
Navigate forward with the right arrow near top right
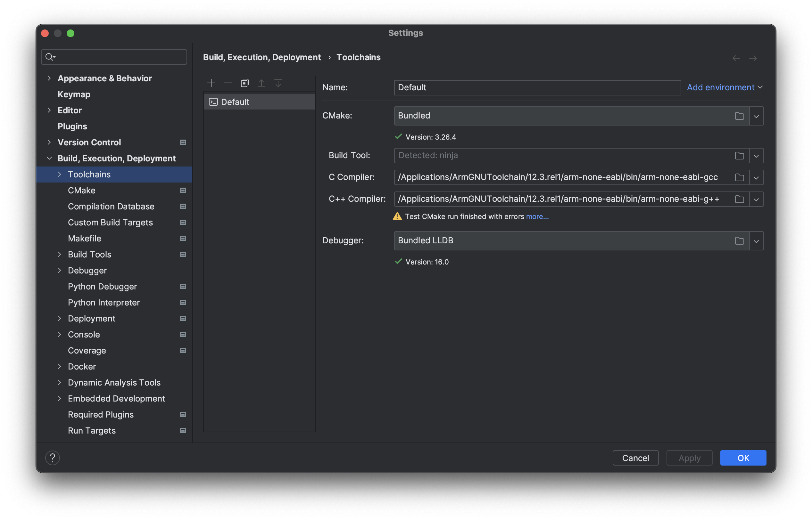[x=753, y=58]
